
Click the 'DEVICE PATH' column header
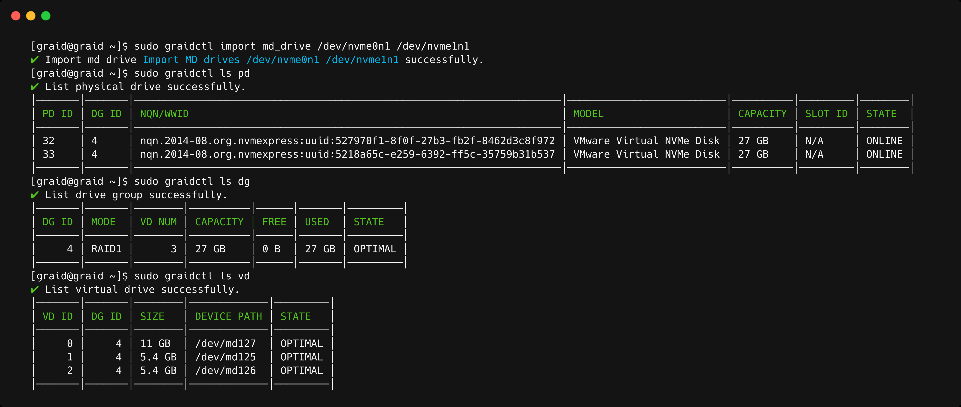click(229, 316)
